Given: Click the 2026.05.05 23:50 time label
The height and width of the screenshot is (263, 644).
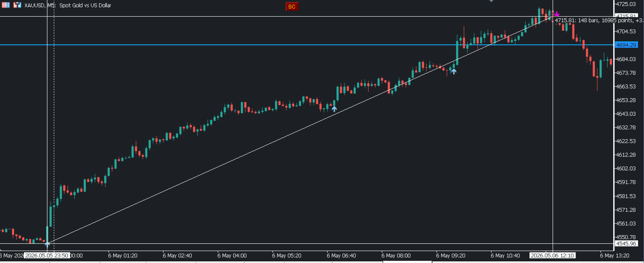Looking at the screenshot, I should [x=46, y=255].
